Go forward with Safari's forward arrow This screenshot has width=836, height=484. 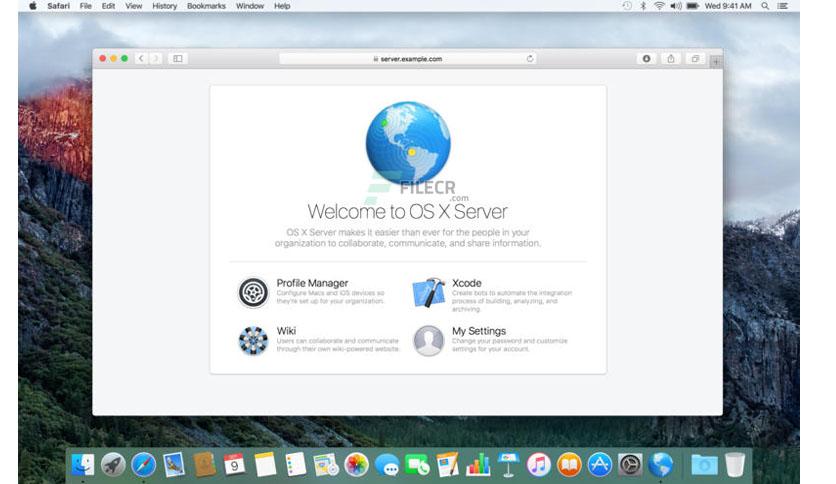pyautogui.click(x=156, y=59)
